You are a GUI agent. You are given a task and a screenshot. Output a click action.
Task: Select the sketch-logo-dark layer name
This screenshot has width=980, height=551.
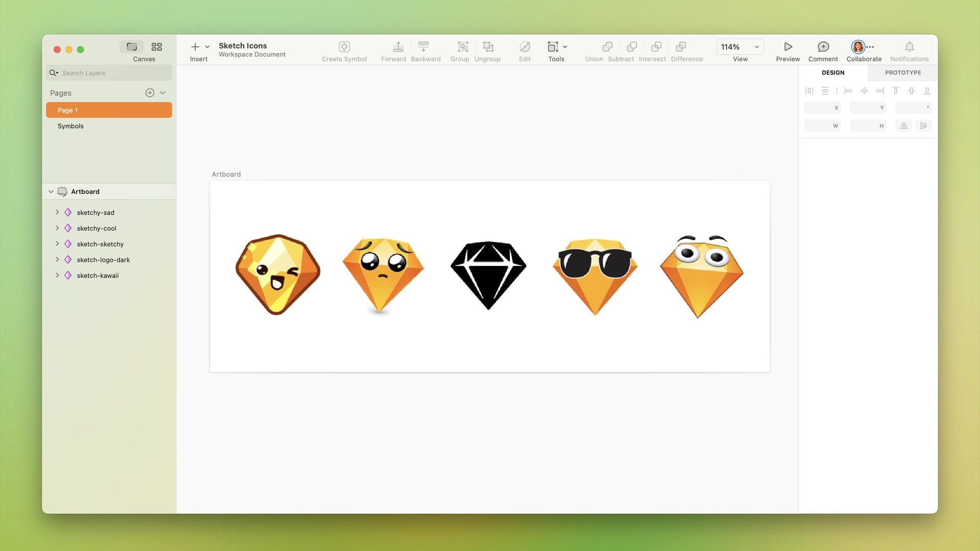point(103,260)
